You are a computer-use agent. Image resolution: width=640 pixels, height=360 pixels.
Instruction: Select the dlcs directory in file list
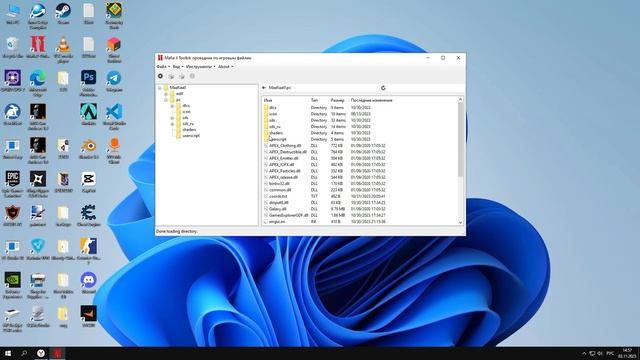(272, 108)
